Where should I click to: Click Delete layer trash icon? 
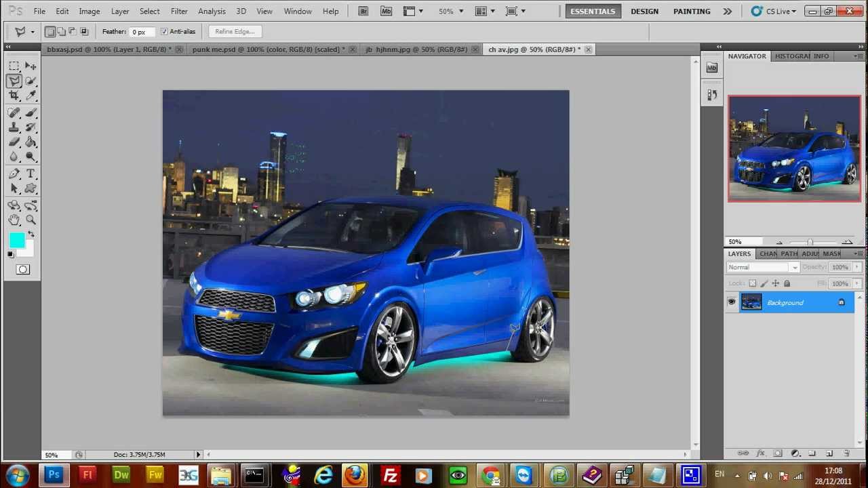click(x=846, y=453)
